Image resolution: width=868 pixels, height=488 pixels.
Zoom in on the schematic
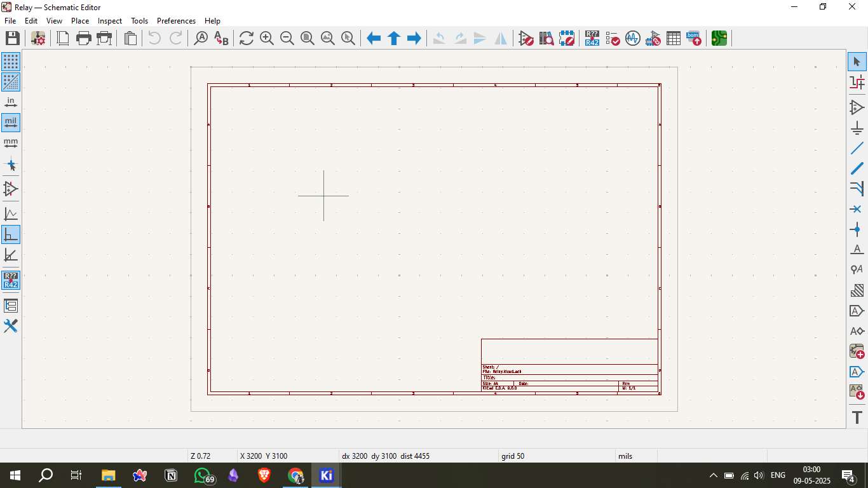pos(267,38)
